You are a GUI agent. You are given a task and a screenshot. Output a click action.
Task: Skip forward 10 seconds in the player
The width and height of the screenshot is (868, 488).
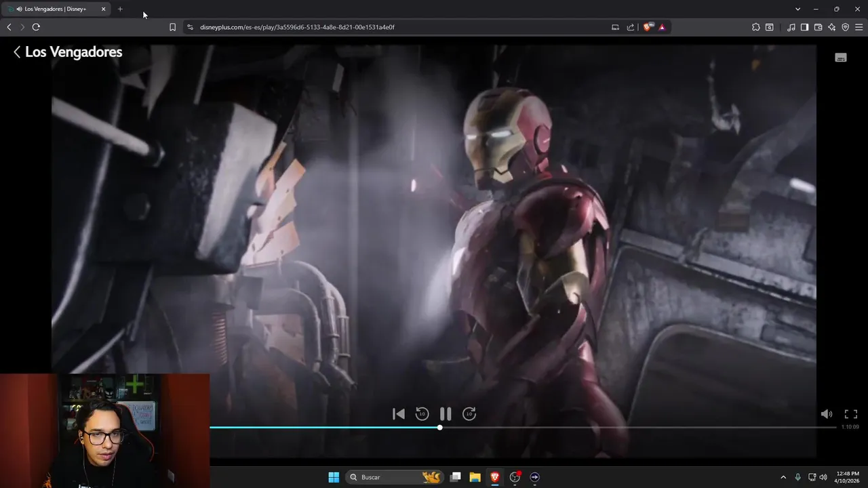click(x=469, y=413)
